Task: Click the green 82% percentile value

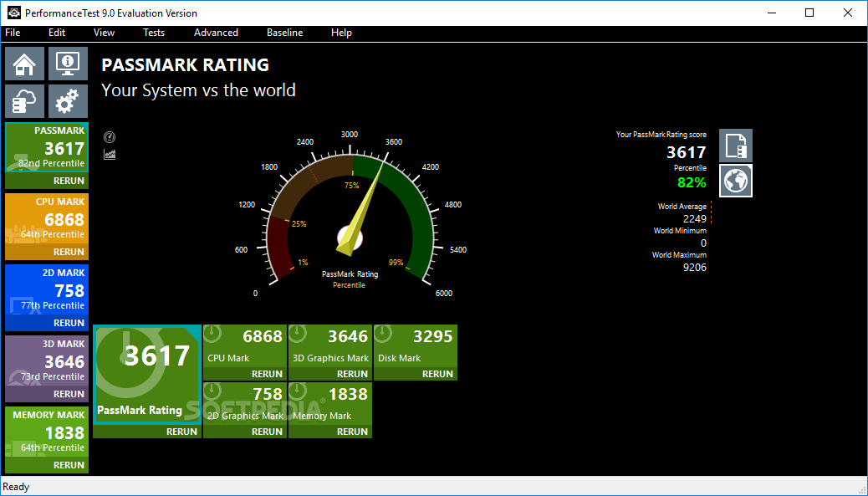Action: tap(692, 182)
